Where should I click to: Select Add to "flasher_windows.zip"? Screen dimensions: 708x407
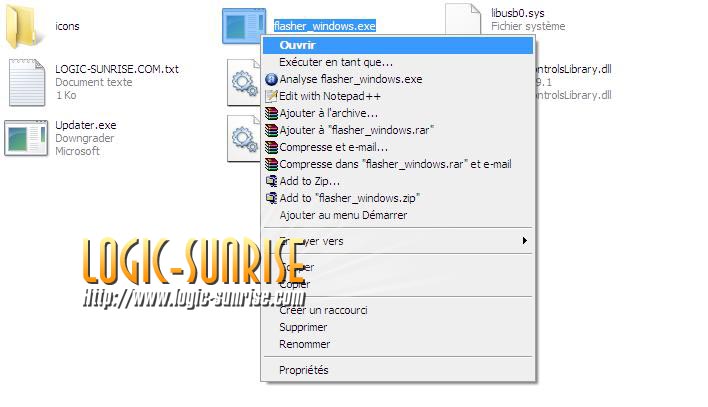pos(398,198)
